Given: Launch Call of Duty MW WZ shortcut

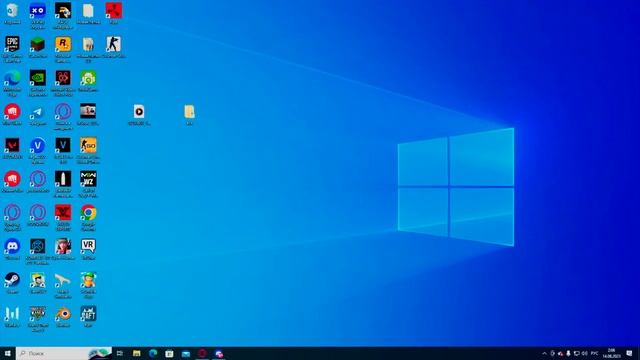Looking at the screenshot, I should (88, 179).
